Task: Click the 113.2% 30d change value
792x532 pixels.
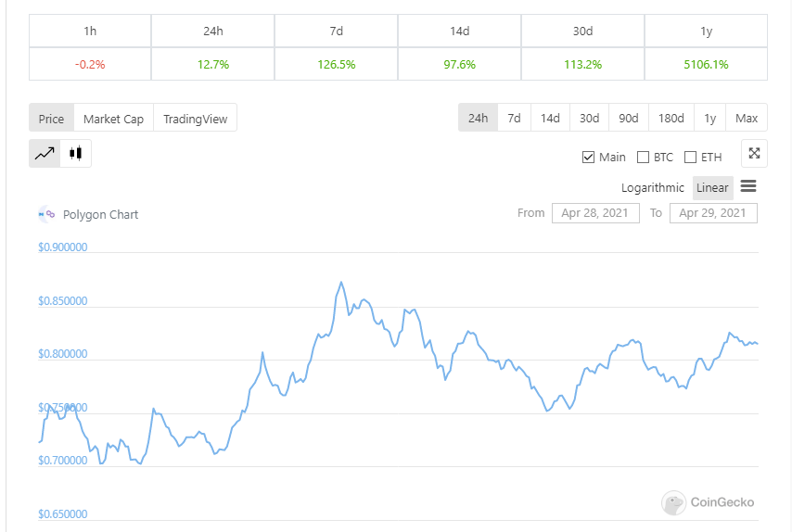Action: [583, 65]
